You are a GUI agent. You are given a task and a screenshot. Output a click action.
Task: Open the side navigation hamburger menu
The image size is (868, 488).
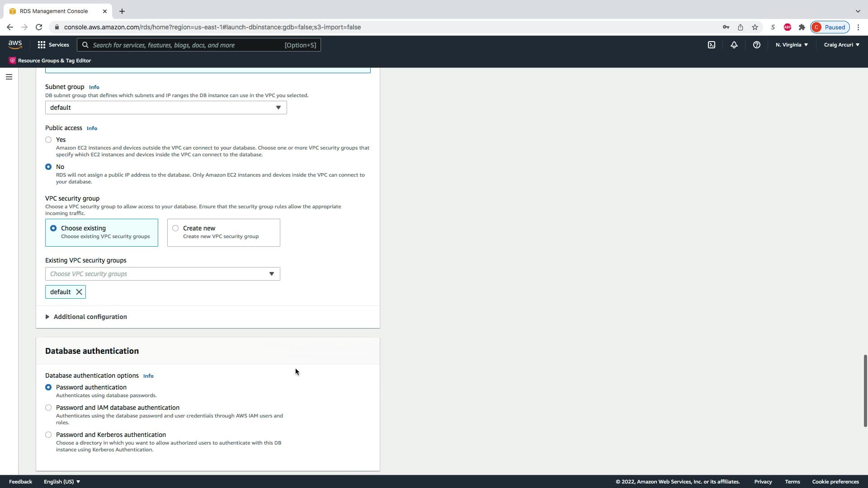(x=9, y=77)
